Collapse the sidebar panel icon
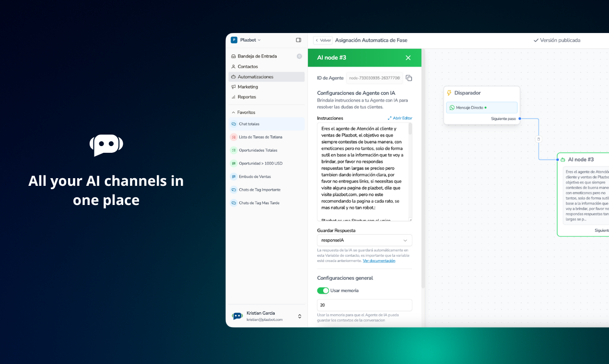This screenshot has height=364, width=609. click(x=299, y=40)
